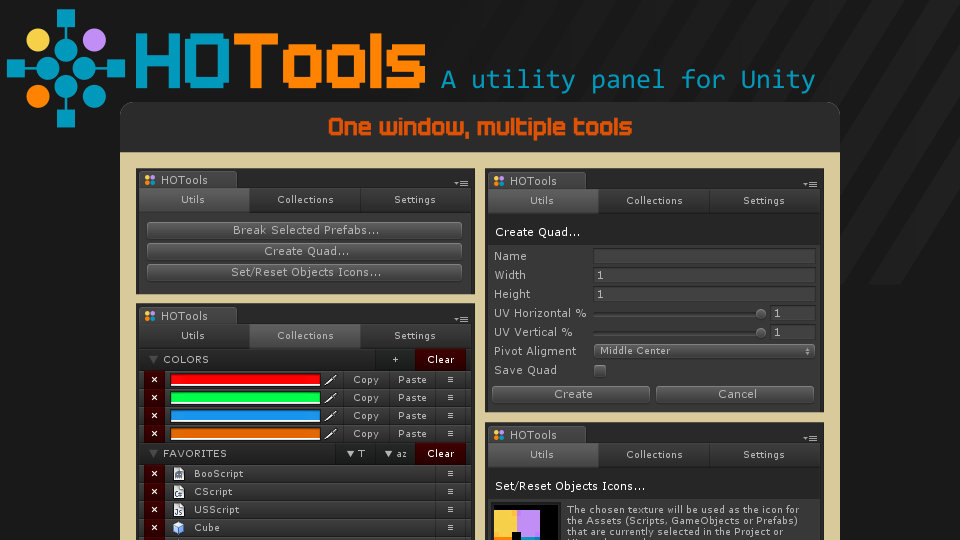Click the drag handle of Cube row
This screenshot has height=540, width=960.
click(x=450, y=528)
